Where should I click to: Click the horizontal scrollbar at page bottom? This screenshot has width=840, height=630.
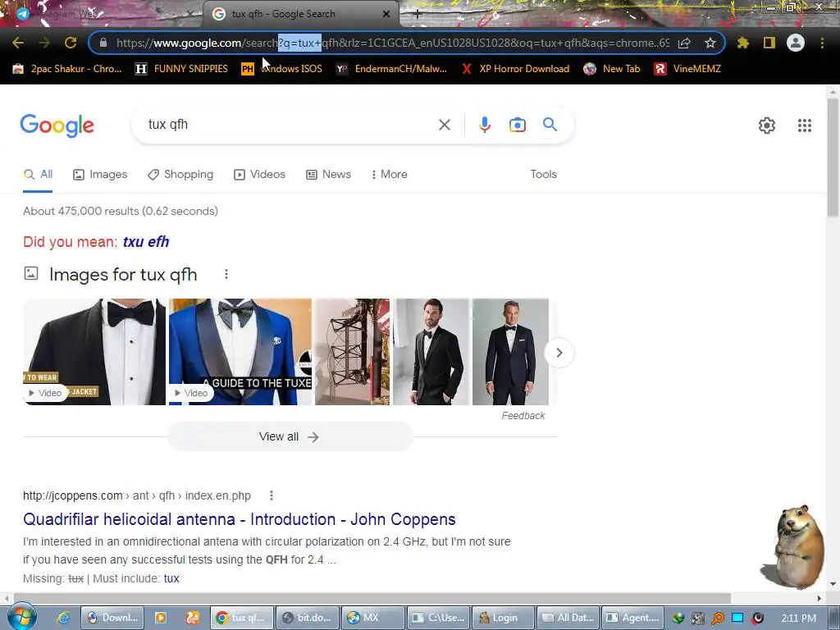coord(372,598)
